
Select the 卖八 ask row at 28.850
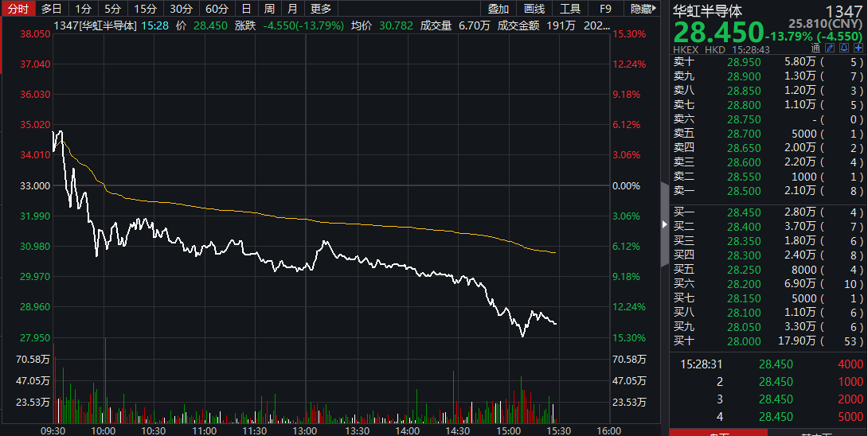[x=768, y=91]
